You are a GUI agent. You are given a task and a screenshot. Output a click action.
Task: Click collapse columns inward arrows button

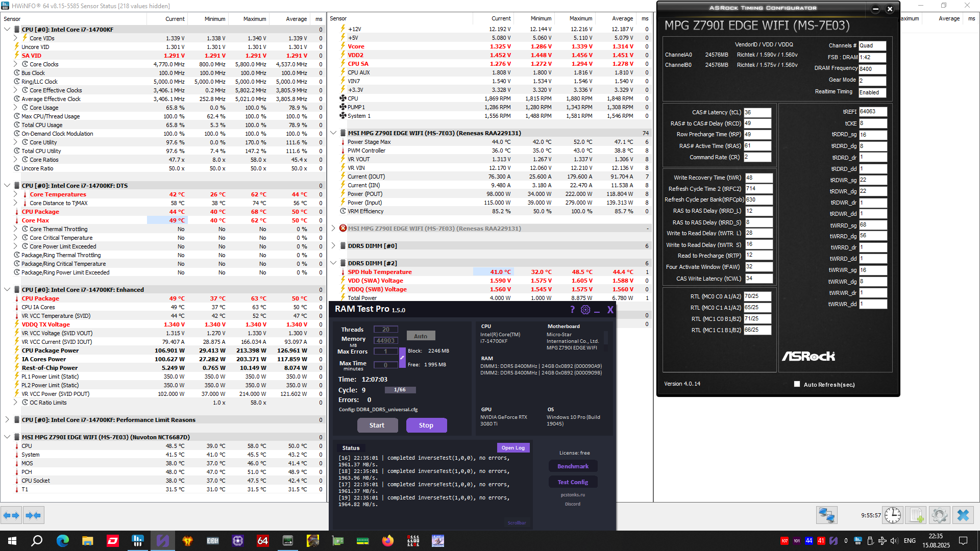(x=33, y=515)
